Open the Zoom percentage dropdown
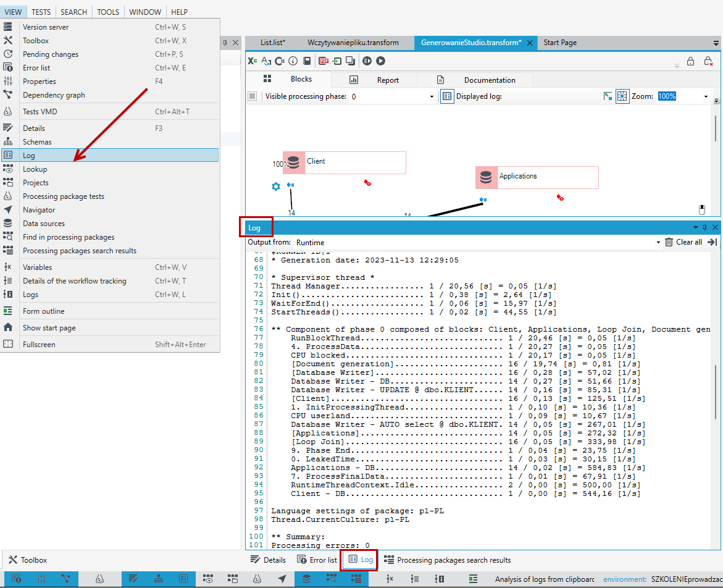 [x=706, y=96]
